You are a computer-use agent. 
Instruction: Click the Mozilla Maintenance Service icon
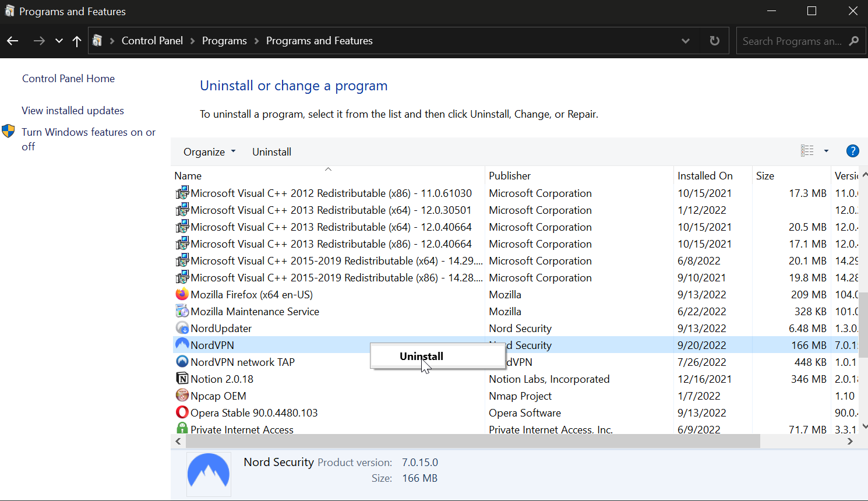[x=182, y=311]
